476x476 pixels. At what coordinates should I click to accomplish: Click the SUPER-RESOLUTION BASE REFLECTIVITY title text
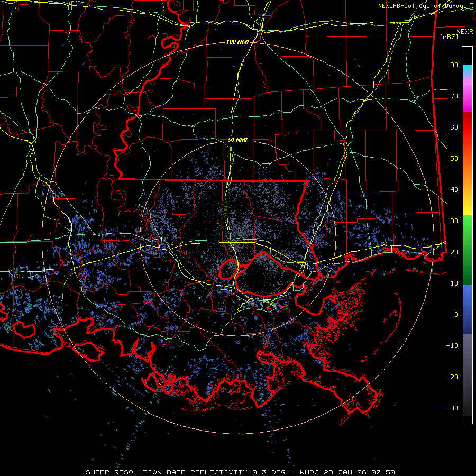pyautogui.click(x=167, y=472)
